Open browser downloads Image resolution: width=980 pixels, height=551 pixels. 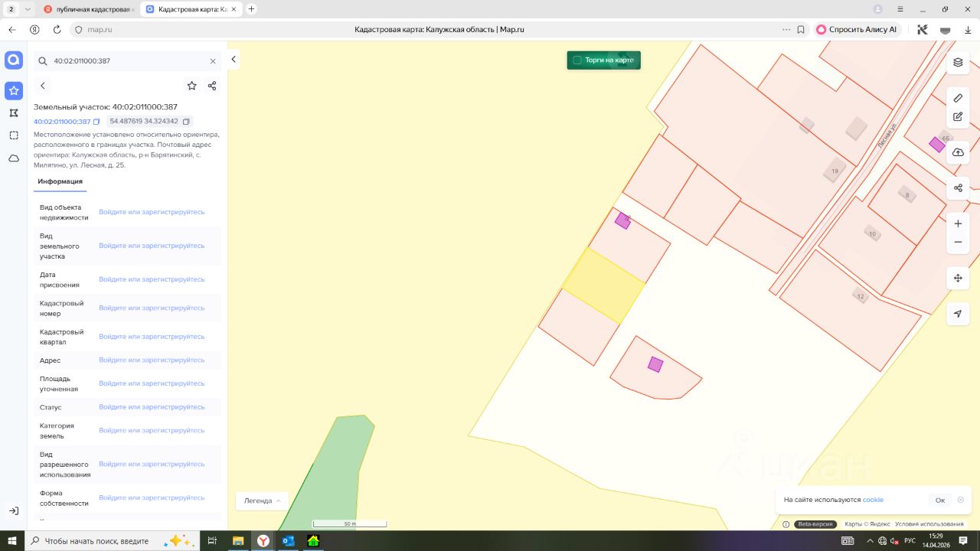968,30
